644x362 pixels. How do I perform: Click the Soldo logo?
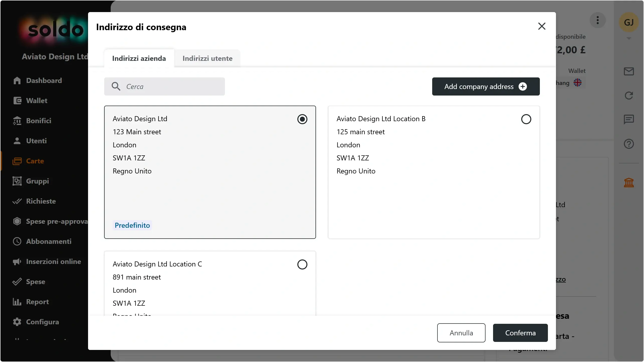pos(55,30)
